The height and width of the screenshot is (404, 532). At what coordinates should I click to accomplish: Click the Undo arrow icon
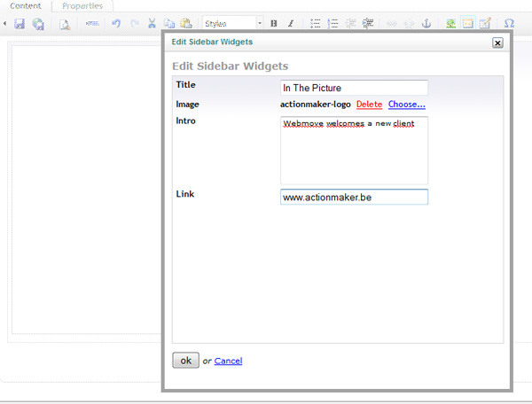pyautogui.click(x=115, y=24)
